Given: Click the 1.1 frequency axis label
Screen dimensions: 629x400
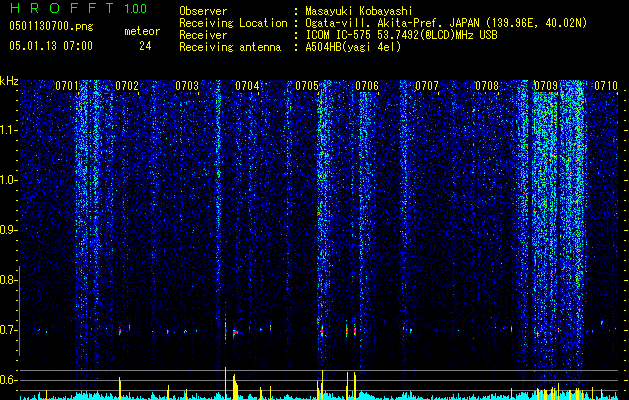Looking at the screenshot, I should [9, 130].
